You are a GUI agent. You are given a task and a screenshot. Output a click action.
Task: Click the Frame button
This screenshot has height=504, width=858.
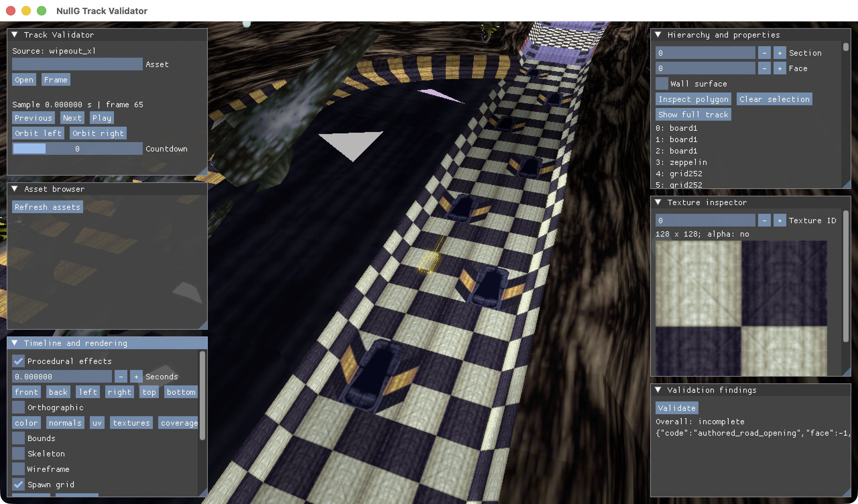[x=56, y=80]
